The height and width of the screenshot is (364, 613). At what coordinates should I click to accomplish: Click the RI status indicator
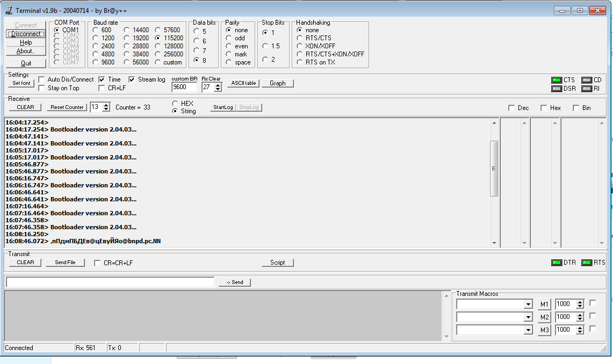(586, 89)
